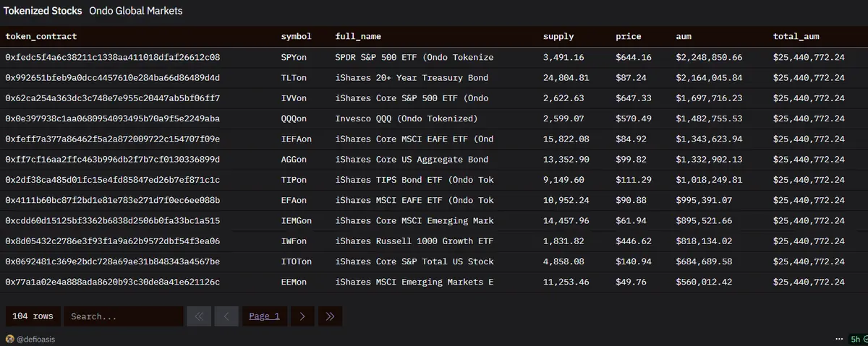Click contract address starting 0xfeff7a377a86

click(113, 139)
